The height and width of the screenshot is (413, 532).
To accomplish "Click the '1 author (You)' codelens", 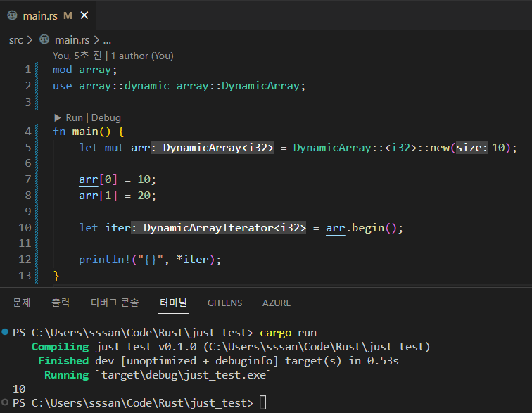I will tap(142, 56).
